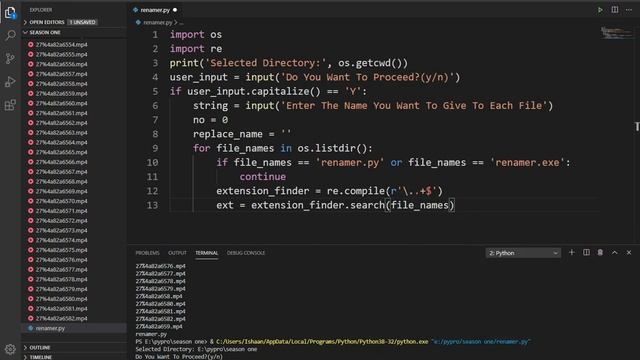Viewport: 640px width, 360px height.
Task: Click the unsaved dot on renamer.py tab
Action: (175, 10)
